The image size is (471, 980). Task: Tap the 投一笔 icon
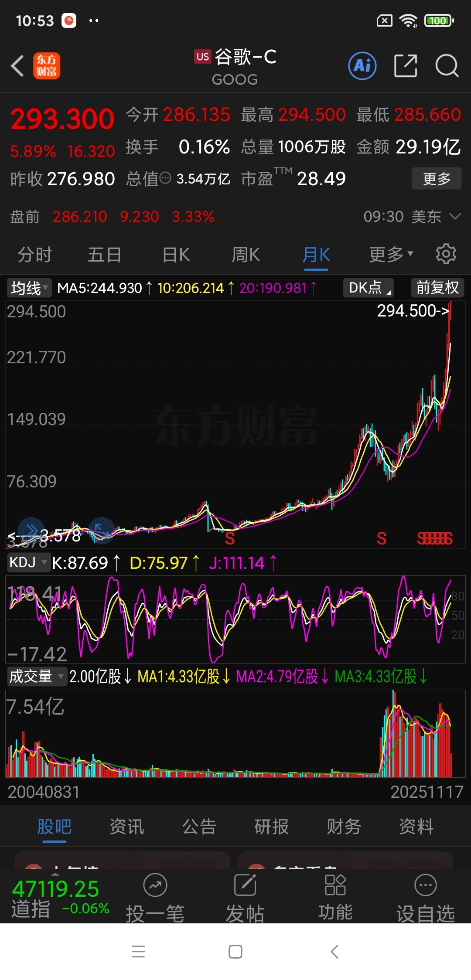coord(155,885)
